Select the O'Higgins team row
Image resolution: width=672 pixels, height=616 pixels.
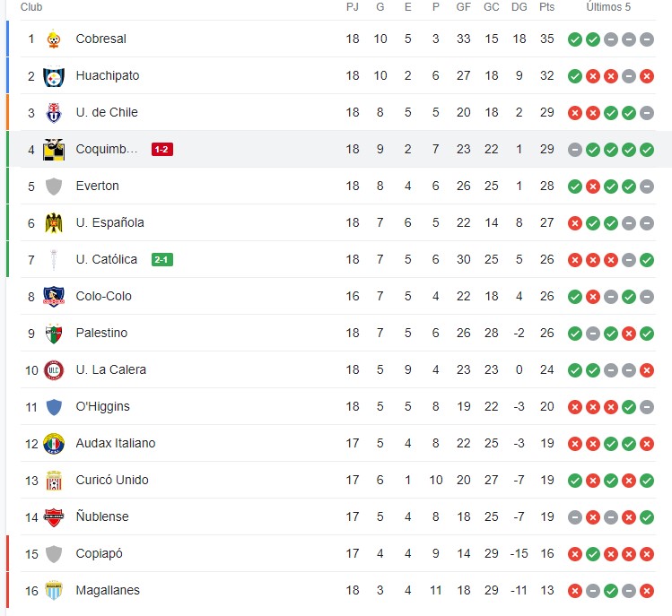[x=338, y=406]
